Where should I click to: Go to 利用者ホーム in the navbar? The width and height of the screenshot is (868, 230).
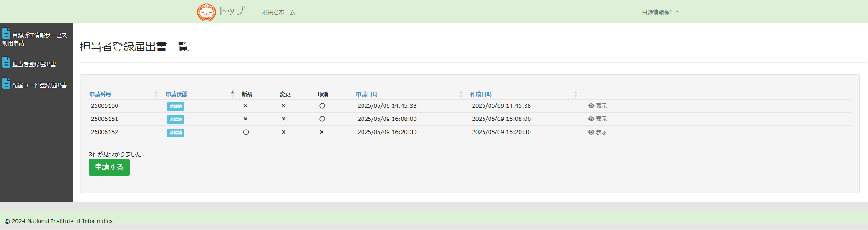coord(278,12)
